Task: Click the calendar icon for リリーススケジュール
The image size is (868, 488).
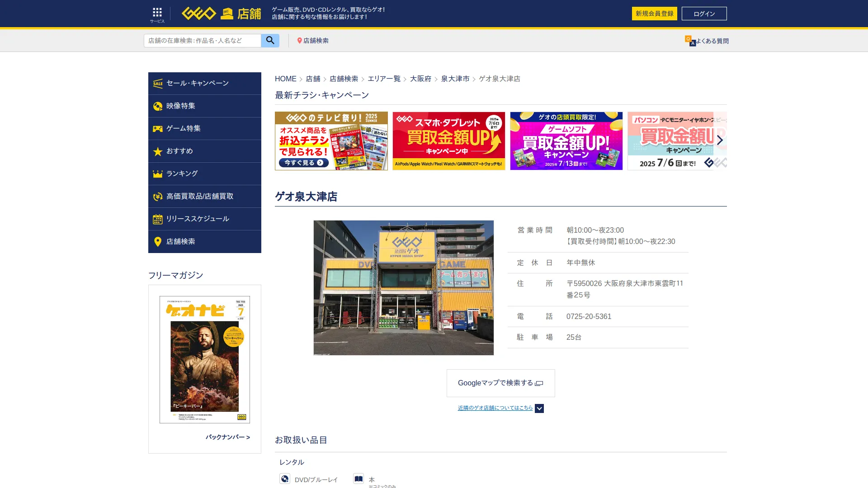Action: tap(158, 219)
